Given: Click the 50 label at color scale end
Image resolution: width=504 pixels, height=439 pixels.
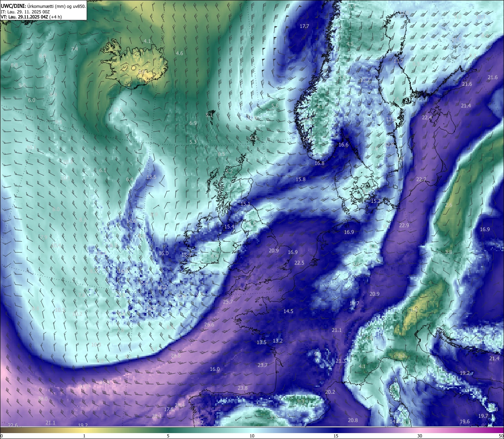Looking at the screenshot, I should [501, 436].
